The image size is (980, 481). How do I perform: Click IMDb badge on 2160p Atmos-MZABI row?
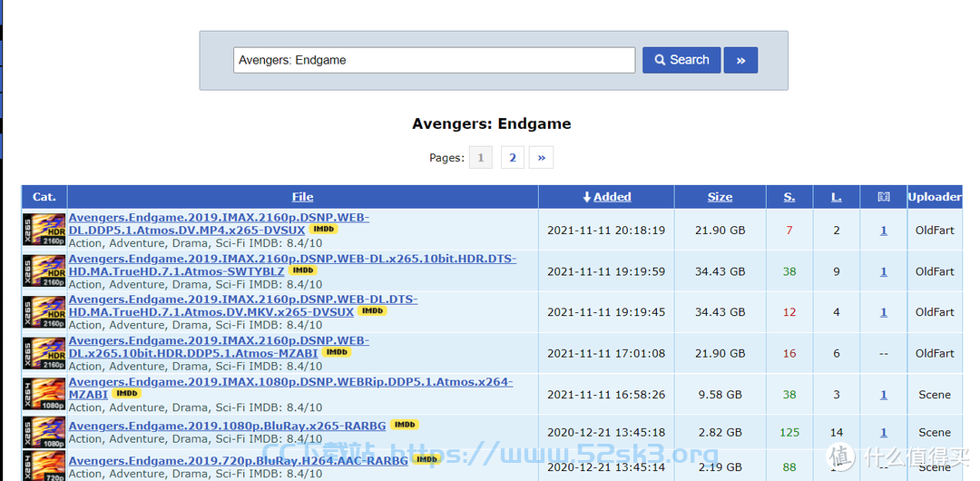[x=337, y=352]
